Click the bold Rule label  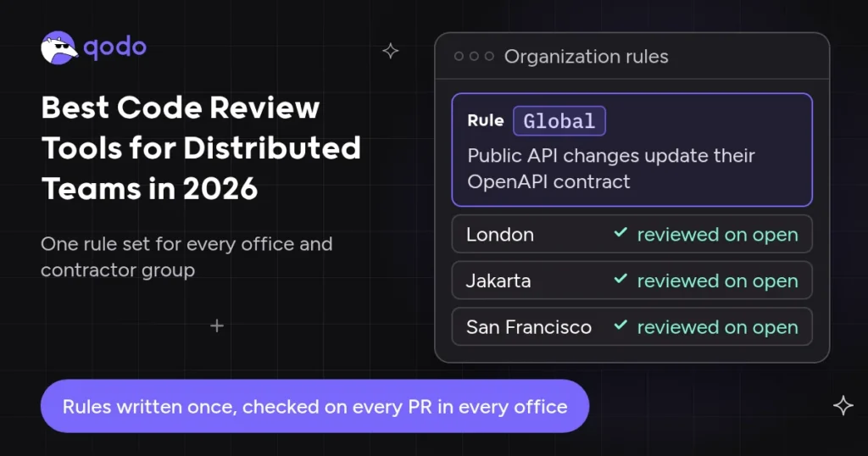tap(486, 120)
